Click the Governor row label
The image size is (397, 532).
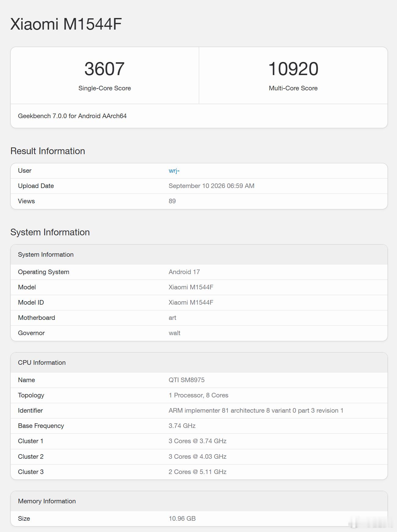(31, 333)
